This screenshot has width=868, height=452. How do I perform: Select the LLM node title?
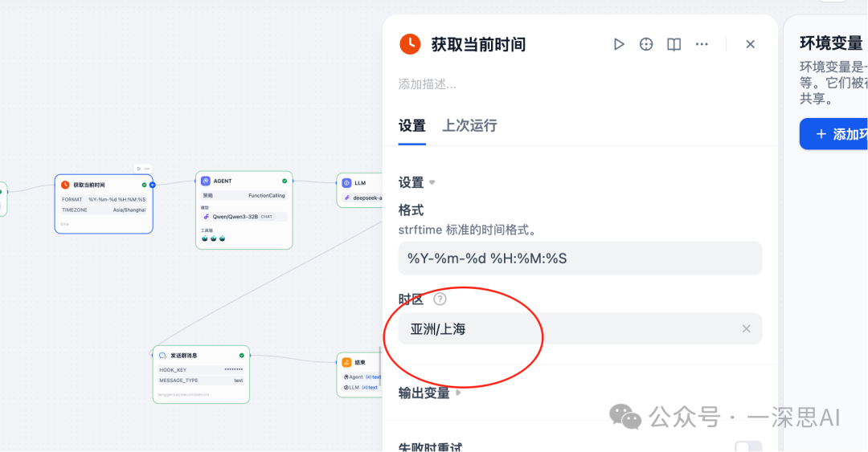[360, 182]
